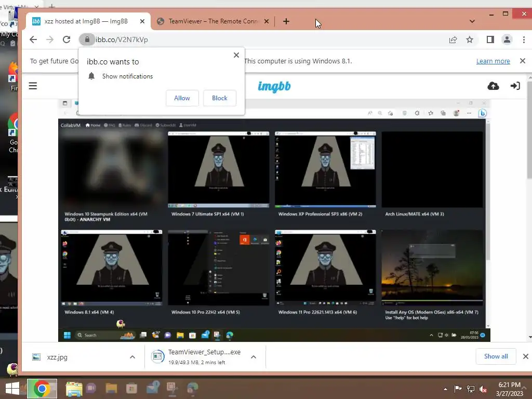Open the xzz.jpg downloaded file

pyautogui.click(x=57, y=357)
